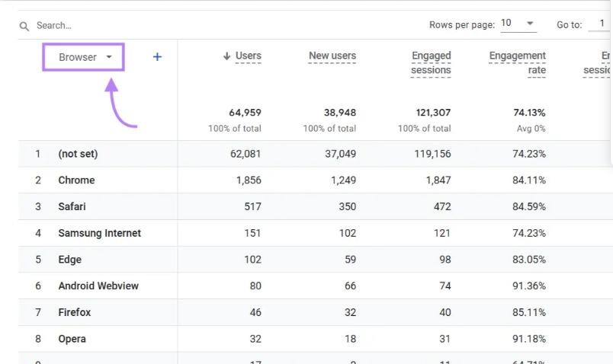Click the search magnifier icon
The width and height of the screenshot is (613, 364).
pyautogui.click(x=24, y=26)
